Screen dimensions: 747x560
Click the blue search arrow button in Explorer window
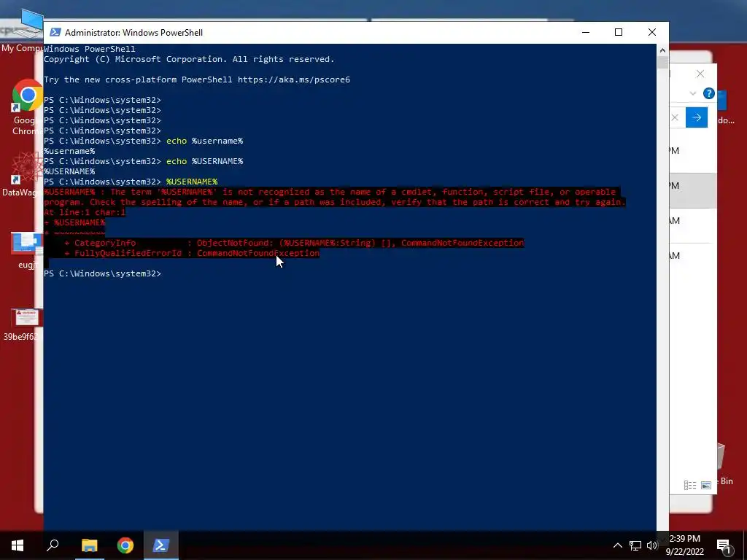coord(697,117)
